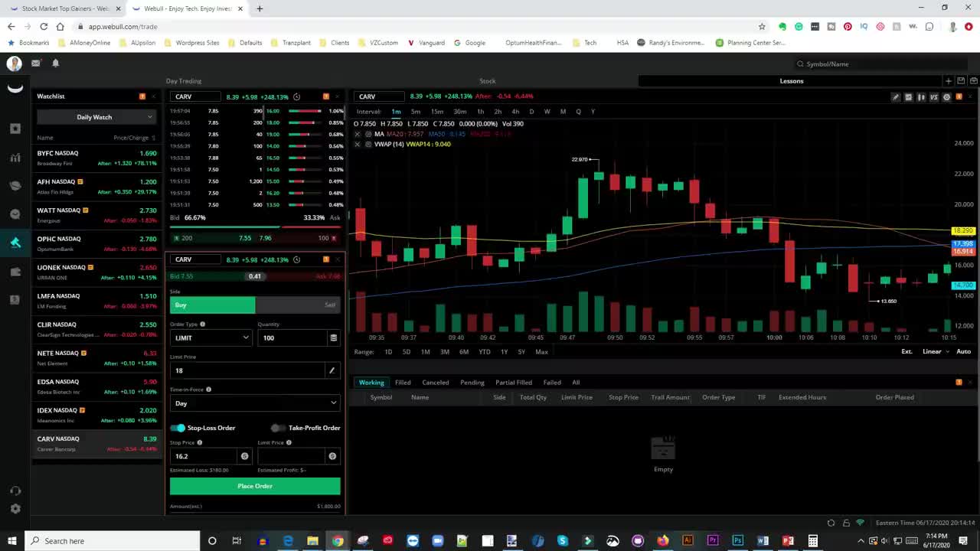The height and width of the screenshot is (551, 980).
Task: Click the stop price dollar icon
Action: (244, 456)
